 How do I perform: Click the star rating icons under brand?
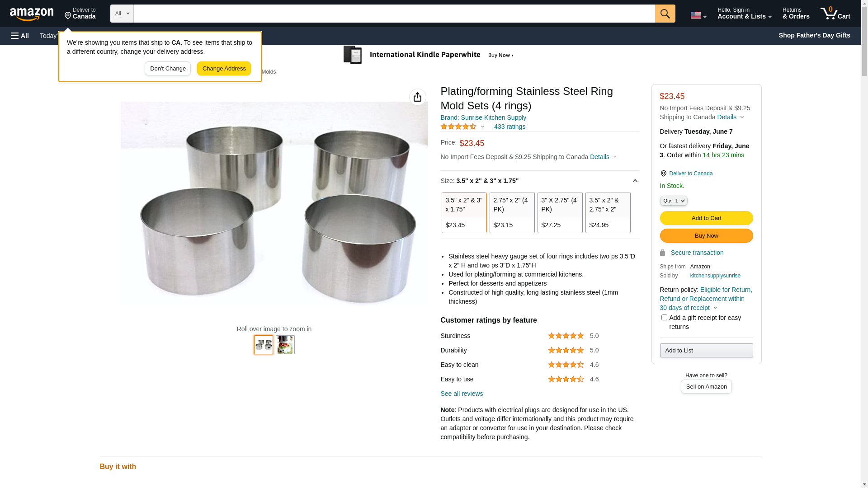[458, 127]
